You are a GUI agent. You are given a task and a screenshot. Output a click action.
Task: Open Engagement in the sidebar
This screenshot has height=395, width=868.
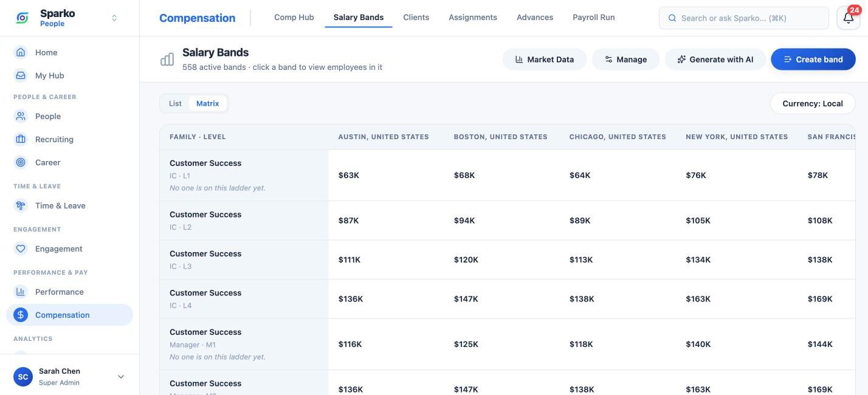point(69,249)
